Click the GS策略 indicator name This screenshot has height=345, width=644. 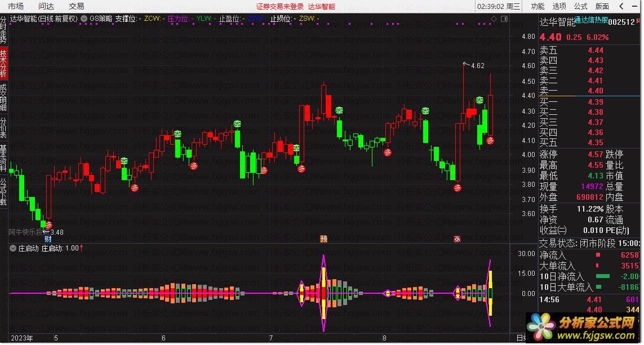pos(101,19)
